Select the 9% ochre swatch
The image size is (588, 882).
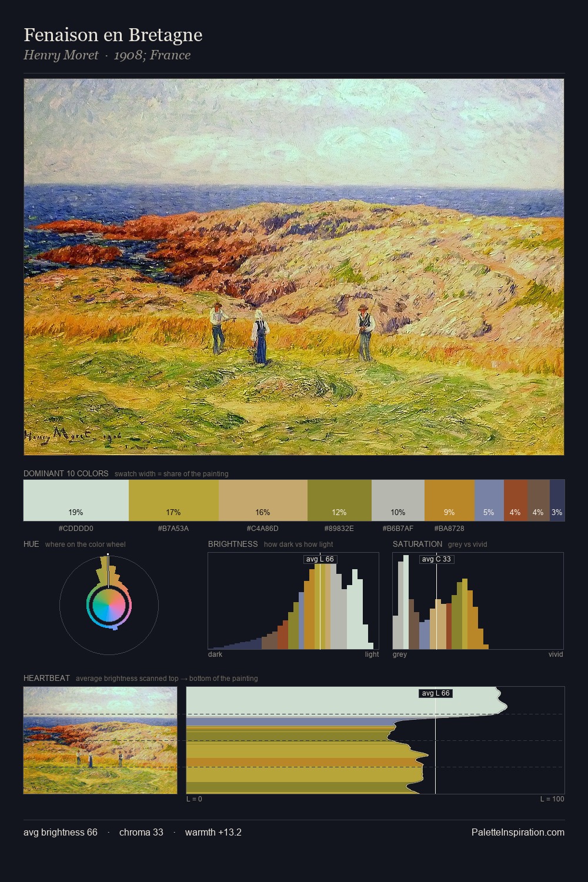pos(449,500)
